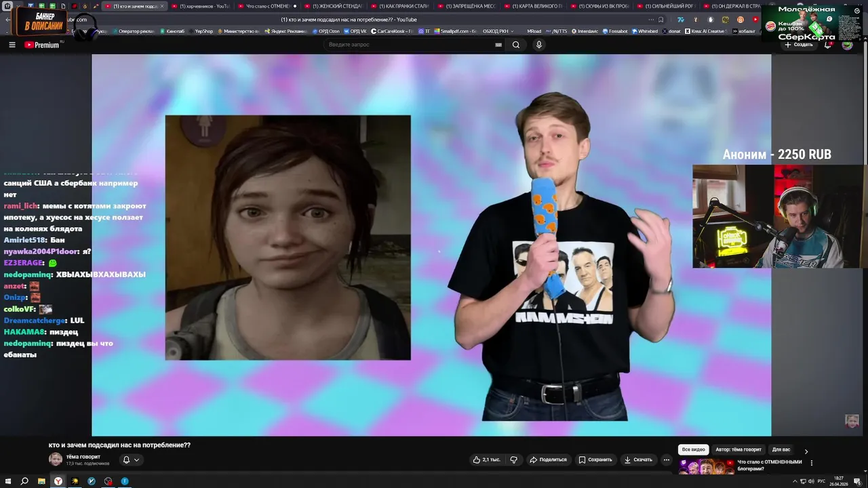Switch to the СКУФЫ ИЗ ВК browser tab
The image size is (868, 488).
(599, 6)
